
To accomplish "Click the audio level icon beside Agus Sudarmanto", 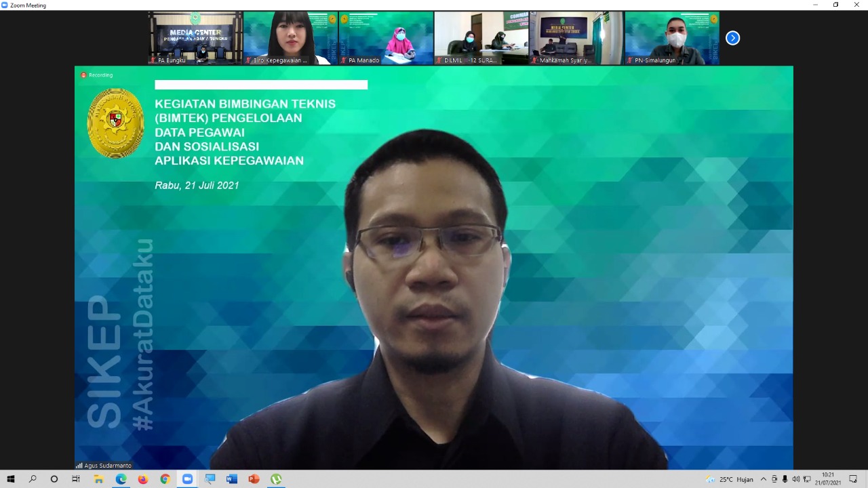I will (x=79, y=466).
